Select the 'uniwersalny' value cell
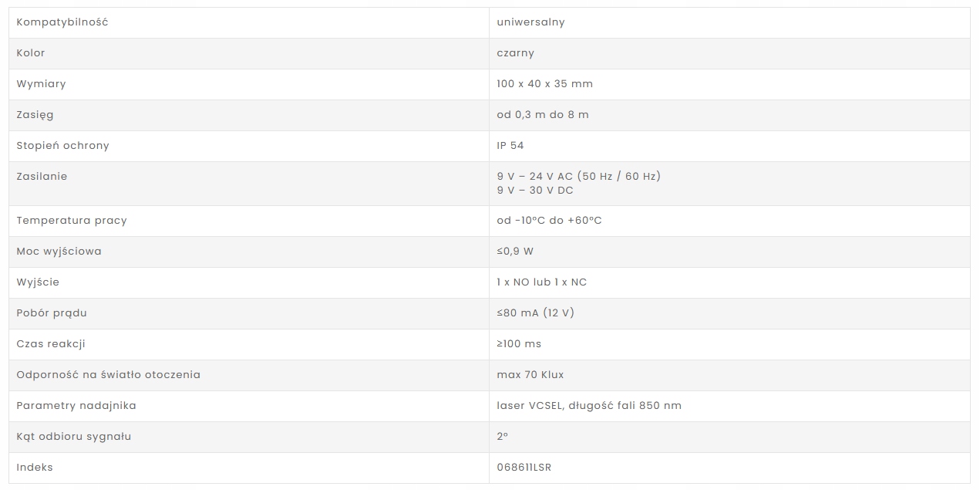The width and height of the screenshot is (980, 490). (530, 22)
